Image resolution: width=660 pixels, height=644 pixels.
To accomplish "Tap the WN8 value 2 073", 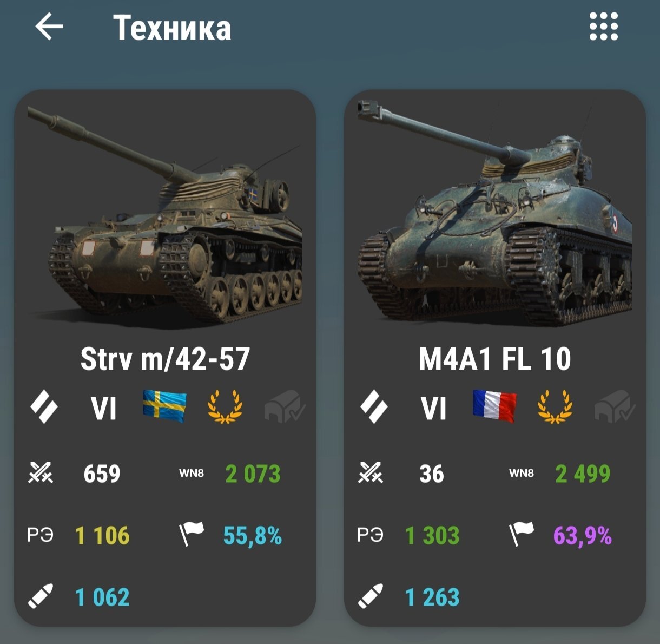I will tap(253, 474).
